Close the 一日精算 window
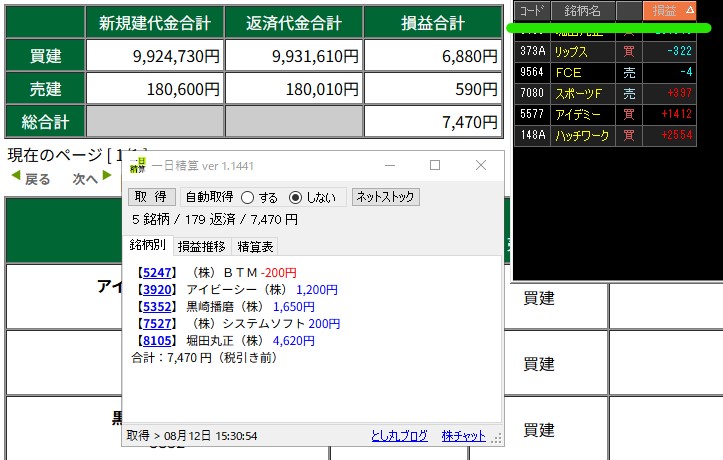The height and width of the screenshot is (460, 723). pyautogui.click(x=481, y=165)
